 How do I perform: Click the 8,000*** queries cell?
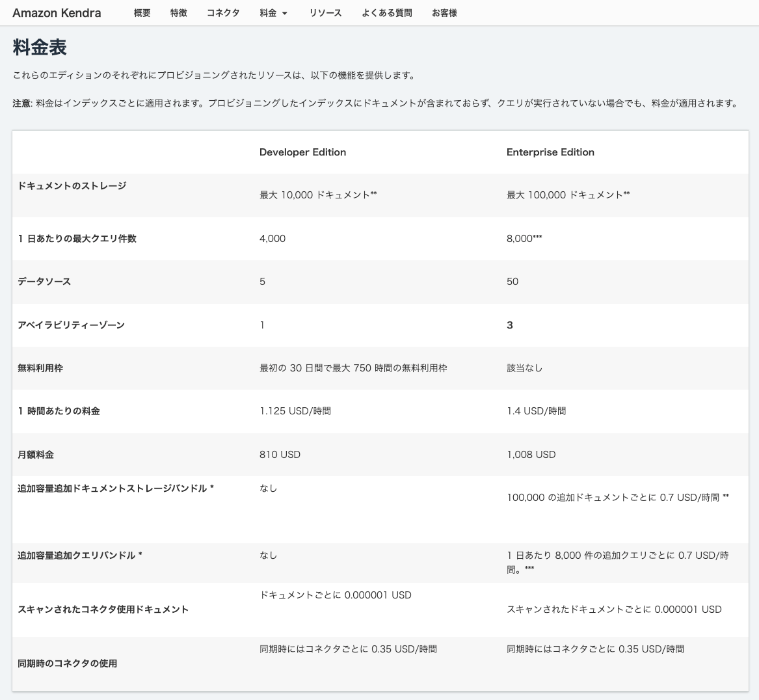click(524, 239)
